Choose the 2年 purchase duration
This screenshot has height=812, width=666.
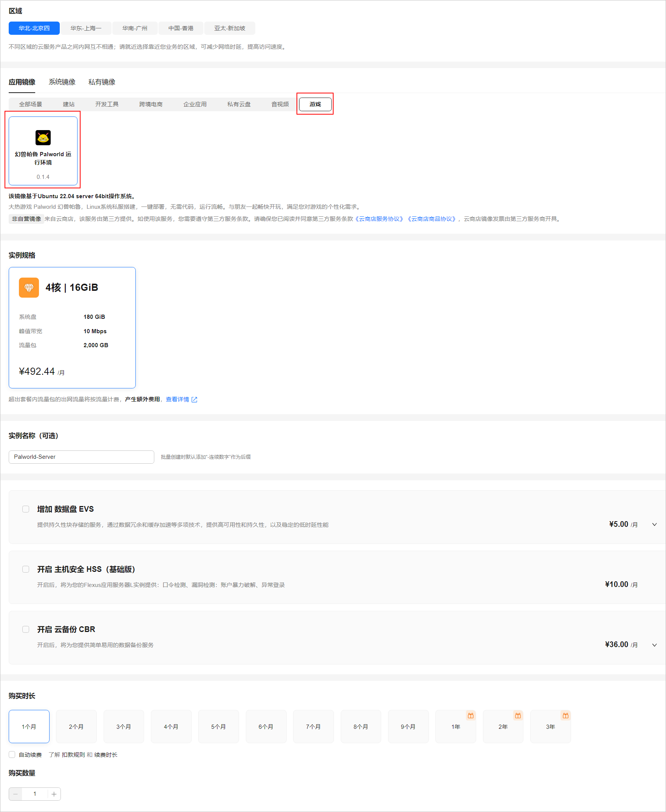[x=503, y=727]
